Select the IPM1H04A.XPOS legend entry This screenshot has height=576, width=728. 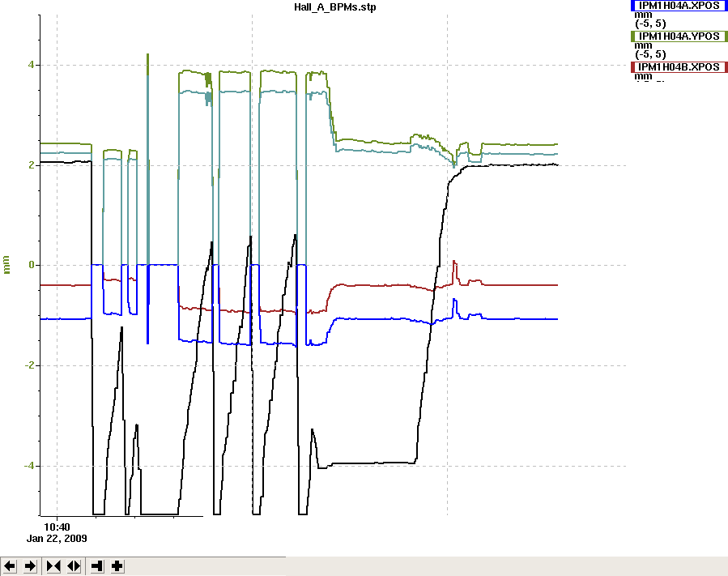[679, 6]
